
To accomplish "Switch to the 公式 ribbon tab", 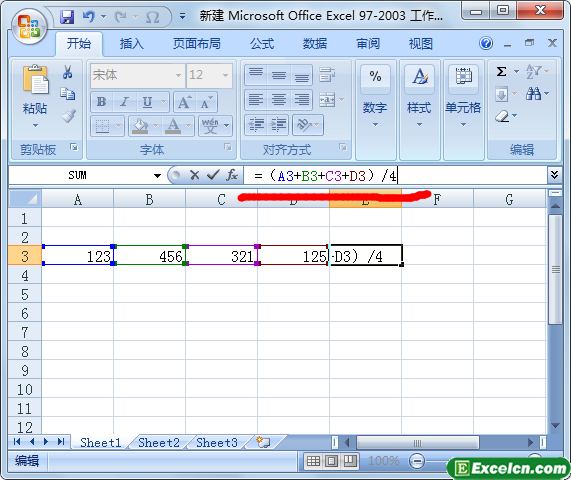I will tap(262, 44).
